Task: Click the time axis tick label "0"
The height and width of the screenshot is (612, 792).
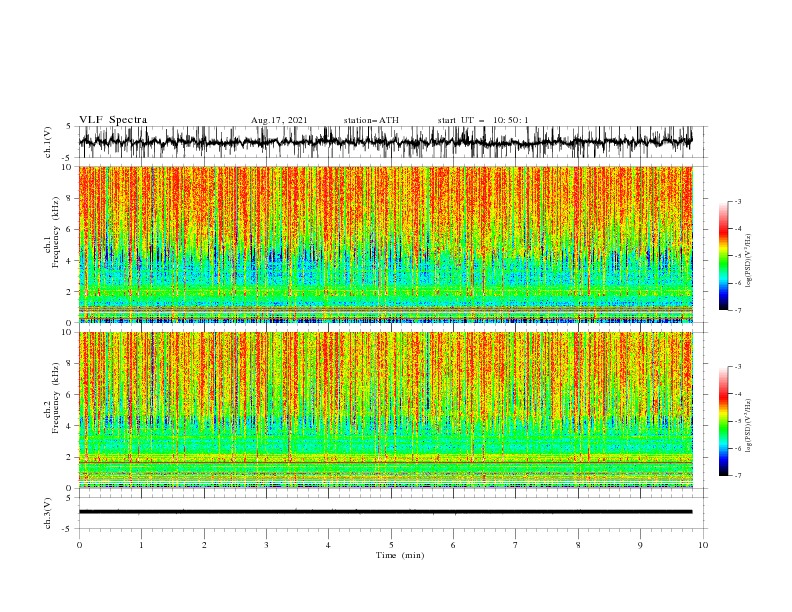Action: point(79,545)
